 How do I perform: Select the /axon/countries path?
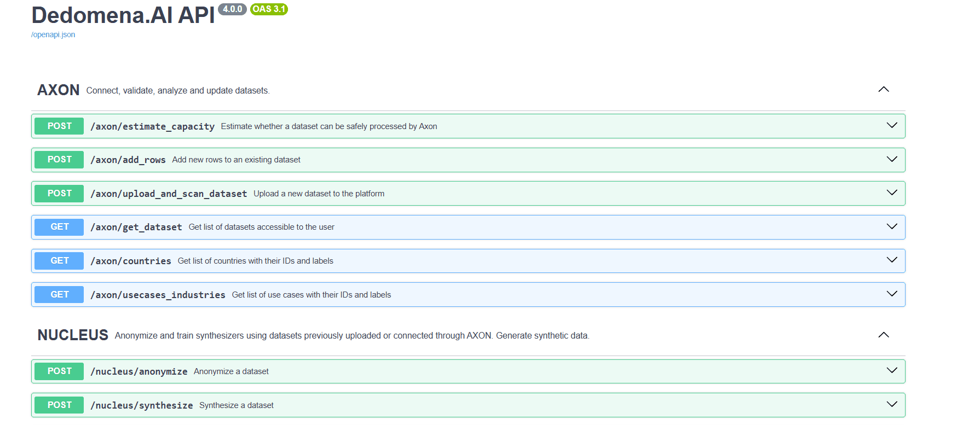131,261
